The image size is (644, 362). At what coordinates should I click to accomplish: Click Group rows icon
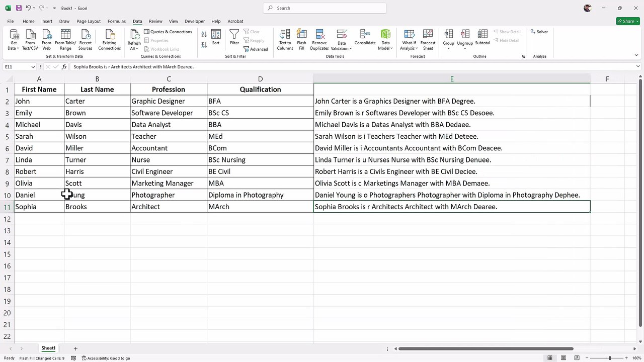pyautogui.click(x=448, y=34)
